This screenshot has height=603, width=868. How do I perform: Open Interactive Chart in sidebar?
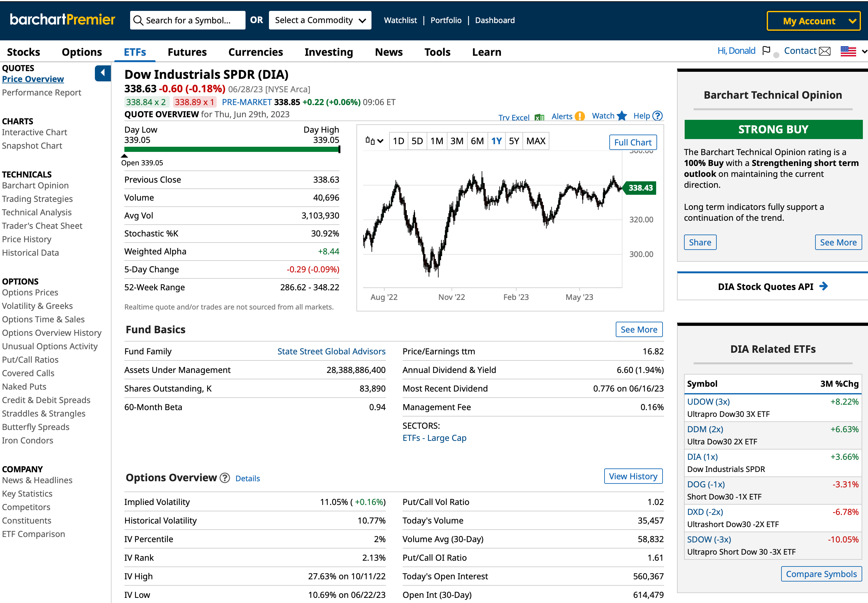(34, 132)
